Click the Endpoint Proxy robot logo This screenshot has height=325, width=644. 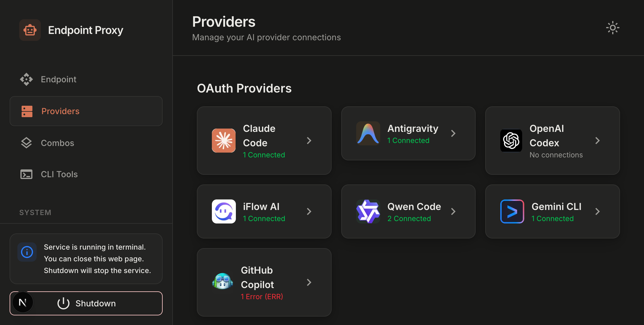coord(30,30)
